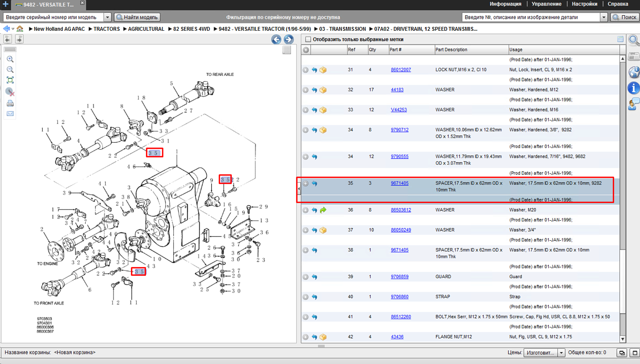Image resolution: width=640 pixels, height=364 pixels.
Task: Click the splitter collapse arrow beside parts list
Action: point(299,188)
